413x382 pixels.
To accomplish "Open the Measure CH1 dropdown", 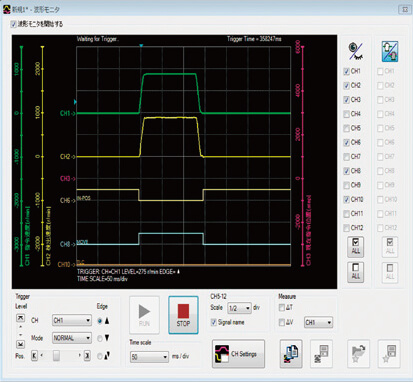I will pos(318,322).
